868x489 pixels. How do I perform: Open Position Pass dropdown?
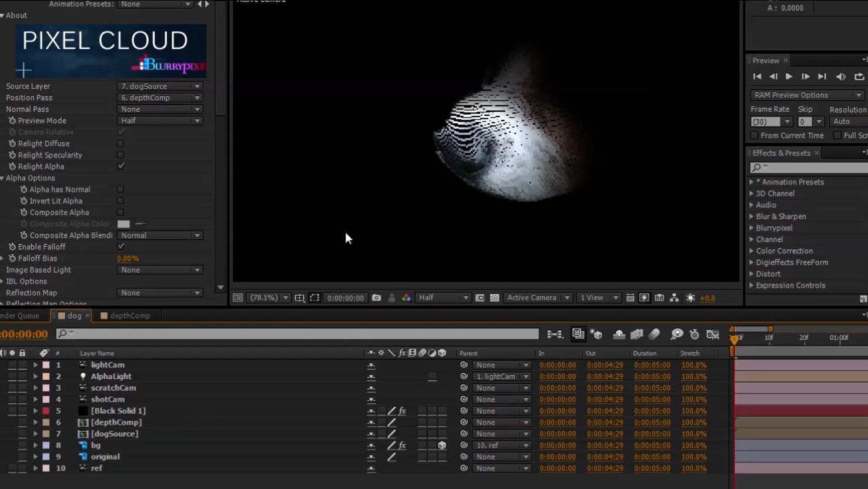pos(160,98)
